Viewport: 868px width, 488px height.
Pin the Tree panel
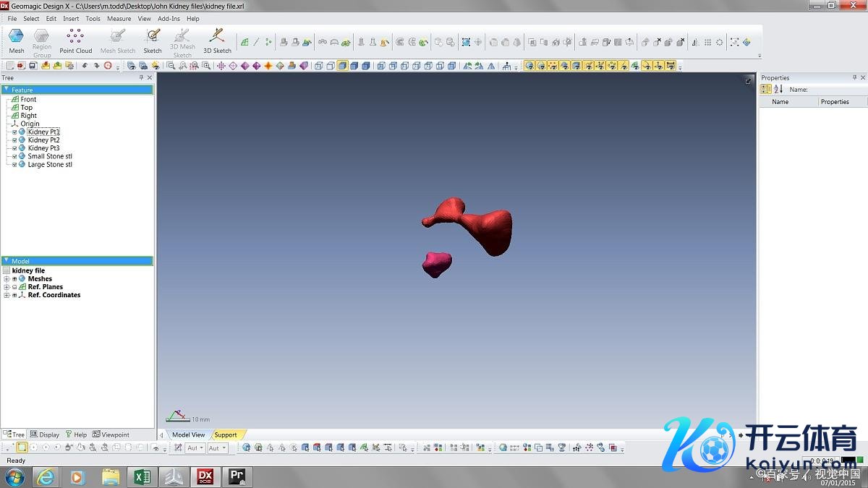coord(142,77)
